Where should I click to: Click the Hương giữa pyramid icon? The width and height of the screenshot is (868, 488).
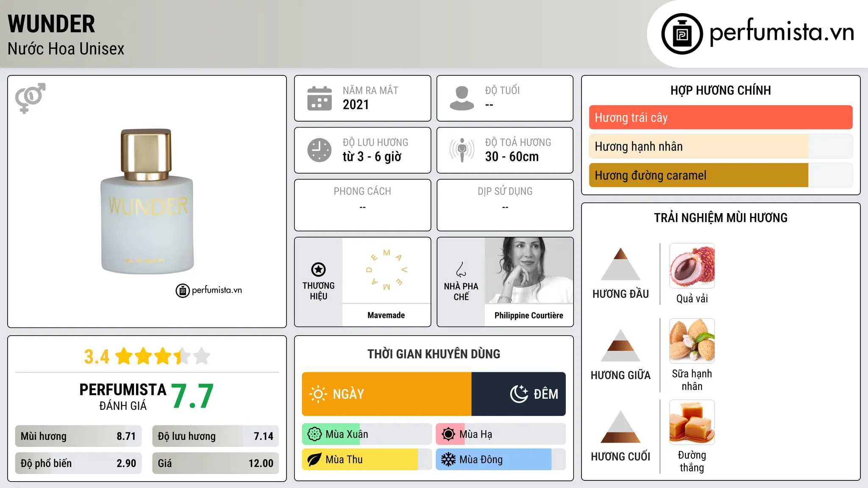pyautogui.click(x=620, y=345)
